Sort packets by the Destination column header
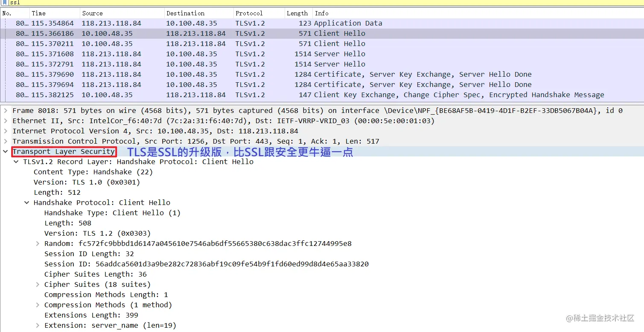The width and height of the screenshot is (644, 332). (x=199, y=13)
